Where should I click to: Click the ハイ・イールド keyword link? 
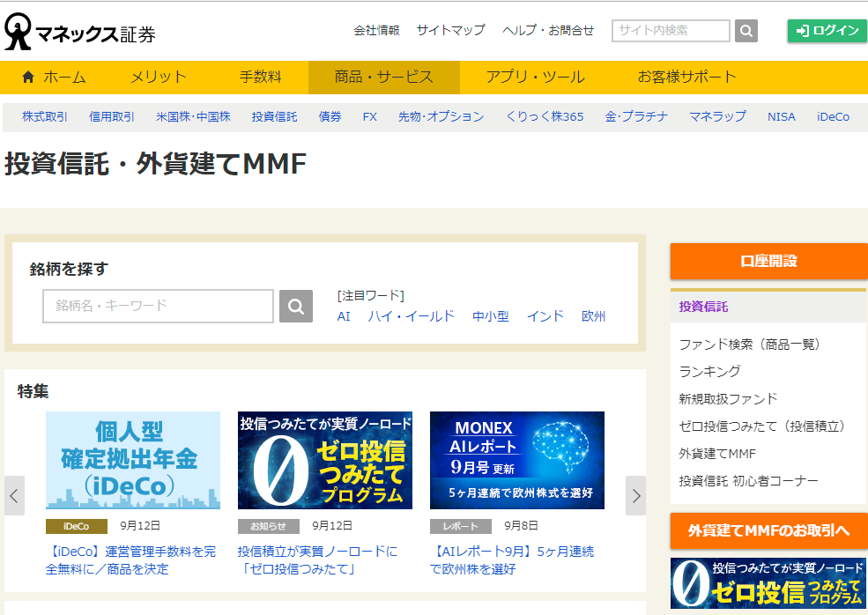coord(412,316)
